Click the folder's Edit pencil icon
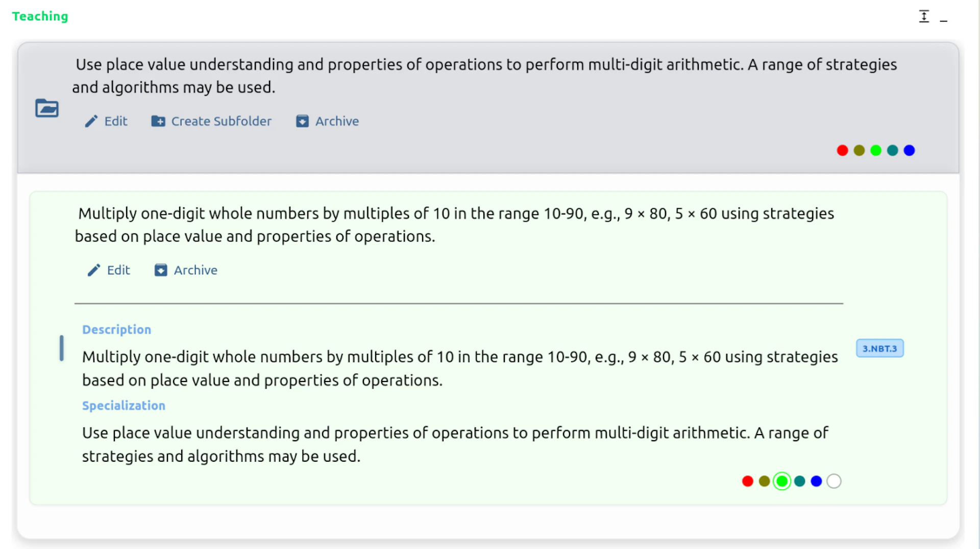The height and width of the screenshot is (549, 980). pos(91,121)
